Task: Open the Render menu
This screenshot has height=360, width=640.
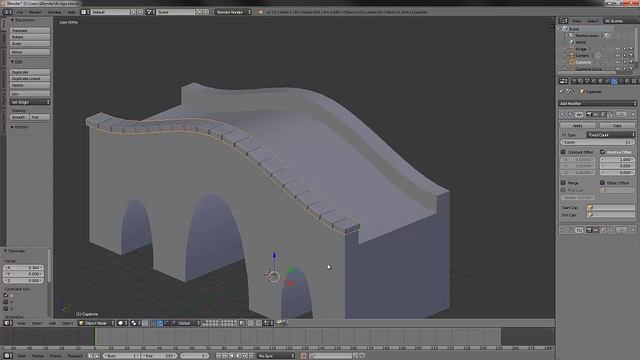Action: point(35,12)
